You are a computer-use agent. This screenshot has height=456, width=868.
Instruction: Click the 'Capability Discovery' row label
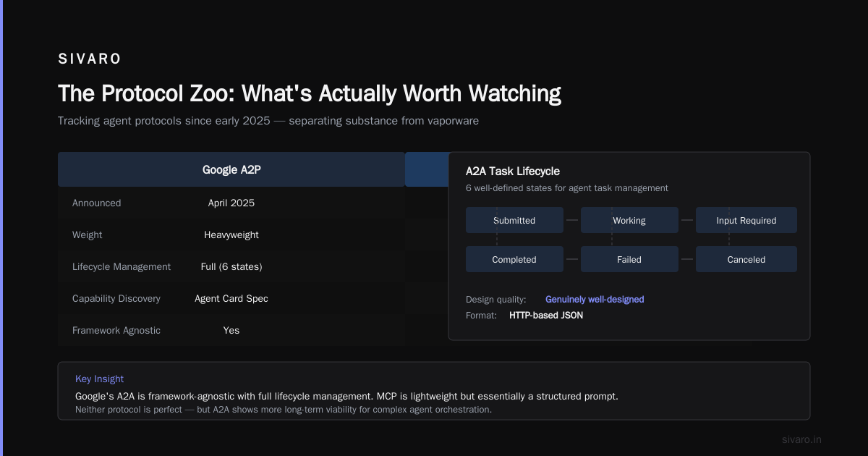(116, 298)
